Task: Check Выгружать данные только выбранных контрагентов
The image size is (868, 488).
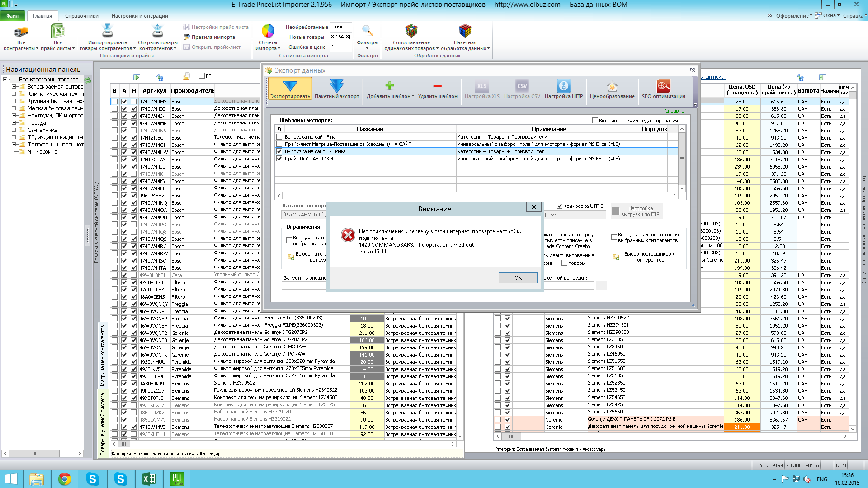Action: pos(614,237)
